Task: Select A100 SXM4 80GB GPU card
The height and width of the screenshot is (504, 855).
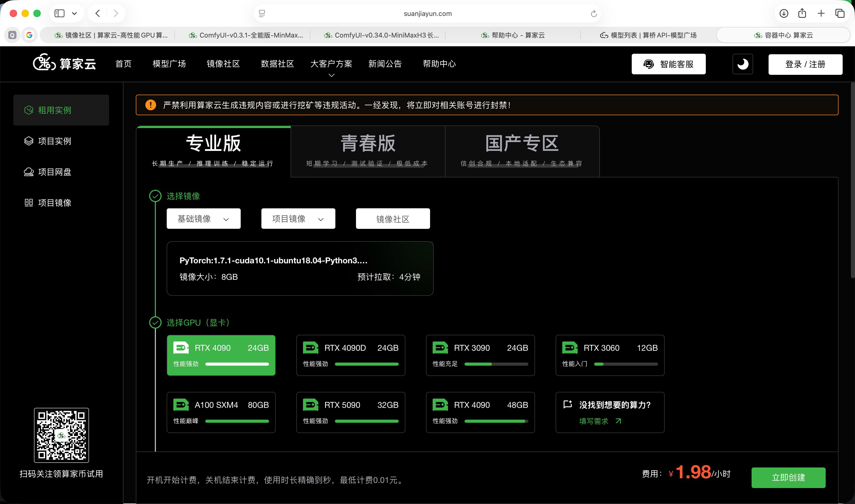Action: 221,412
